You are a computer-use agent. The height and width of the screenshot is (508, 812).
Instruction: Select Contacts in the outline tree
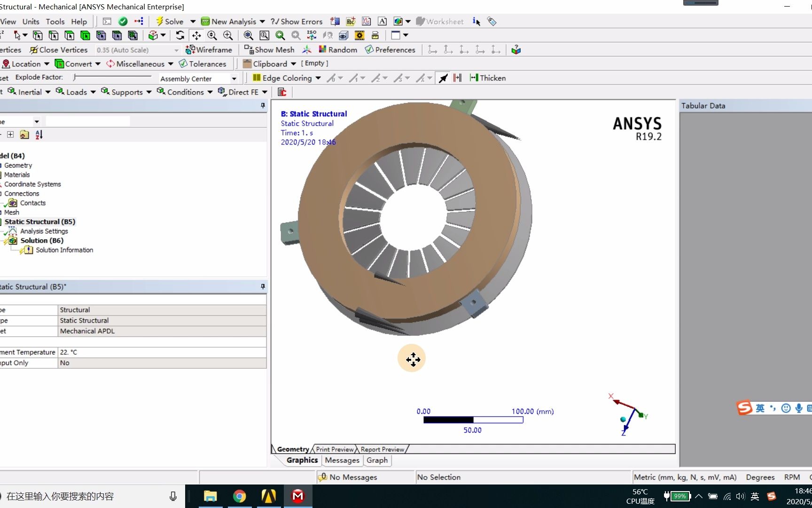click(33, 203)
